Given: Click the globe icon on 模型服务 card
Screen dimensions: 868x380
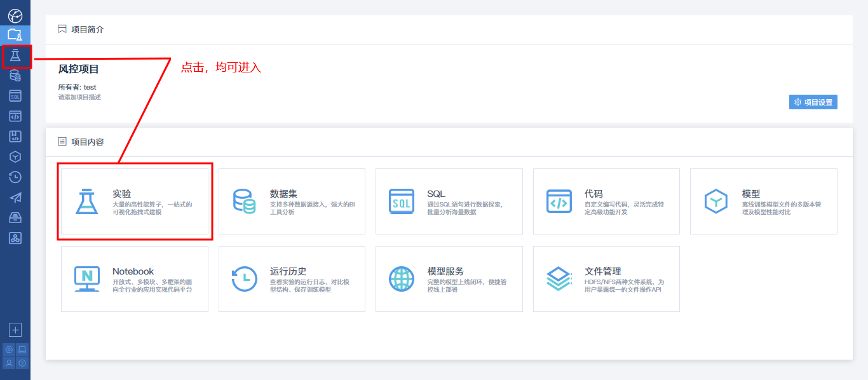Looking at the screenshot, I should [x=402, y=279].
